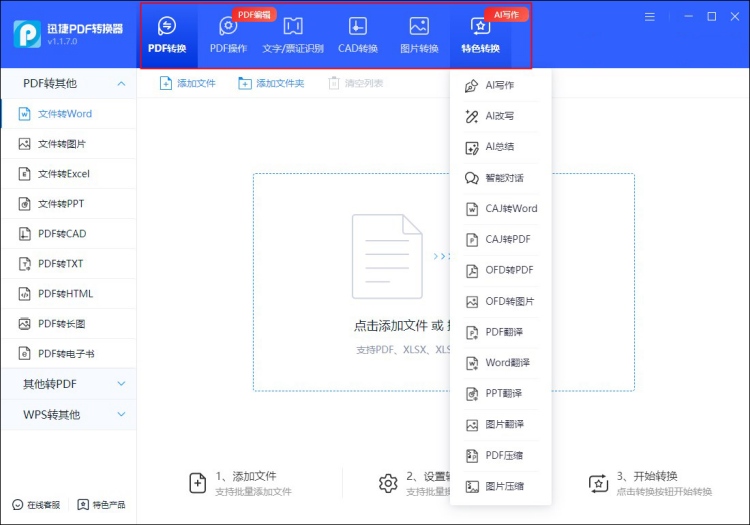The width and height of the screenshot is (750, 525).
Task: Click the AI改写 icon in the dropdown
Action: pyautogui.click(x=472, y=116)
